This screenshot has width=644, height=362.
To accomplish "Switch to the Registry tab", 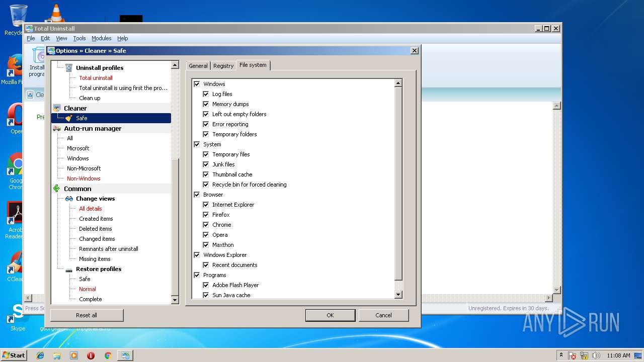I will (x=223, y=66).
